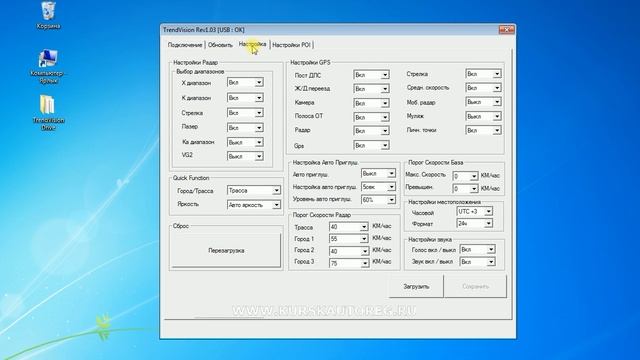Expand the Уровень авто приглуш. dropdown

(x=378, y=200)
